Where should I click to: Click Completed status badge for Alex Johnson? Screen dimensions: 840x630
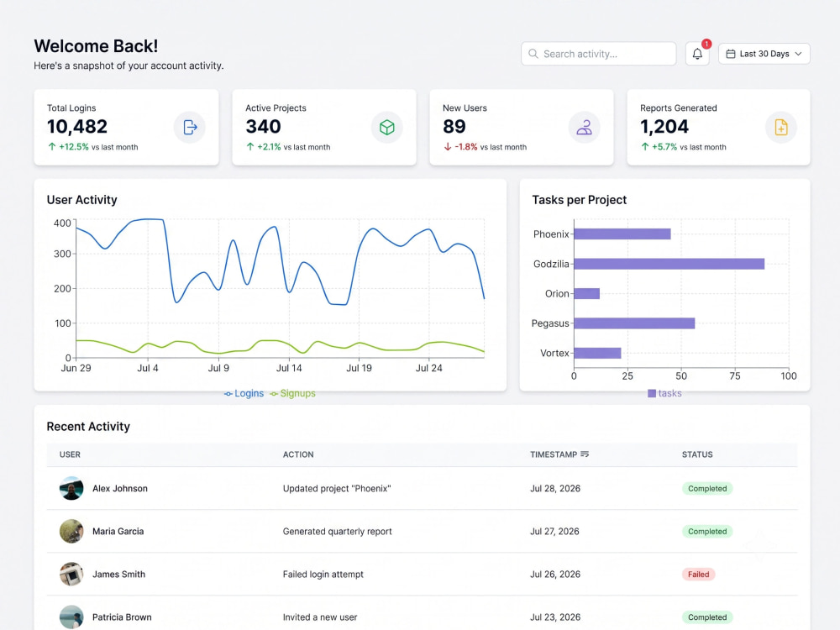point(707,488)
